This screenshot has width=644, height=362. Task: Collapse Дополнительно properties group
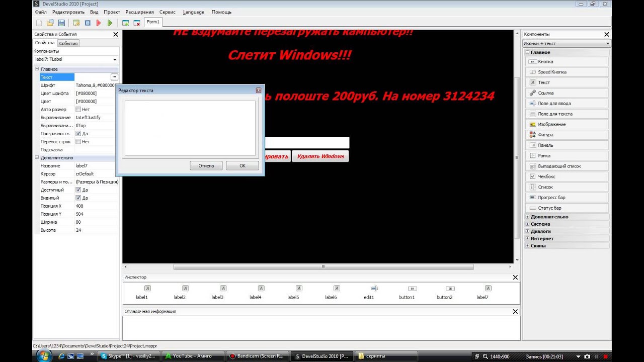(37, 157)
